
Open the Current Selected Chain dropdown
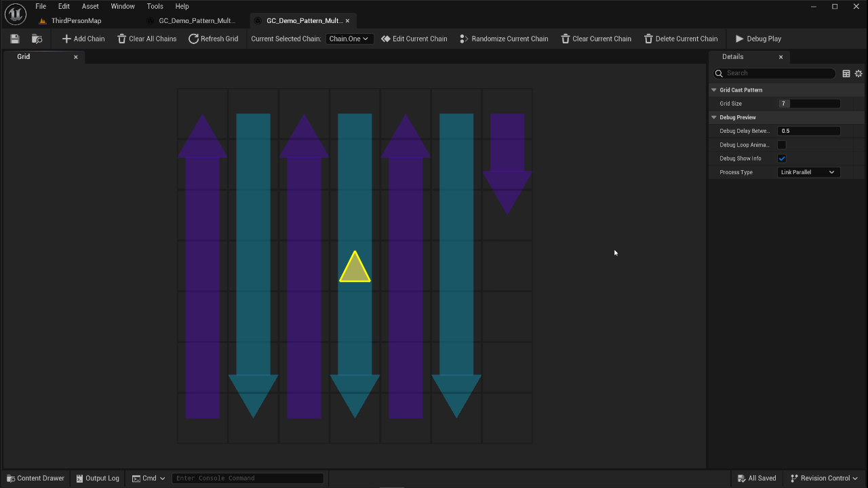coord(349,39)
